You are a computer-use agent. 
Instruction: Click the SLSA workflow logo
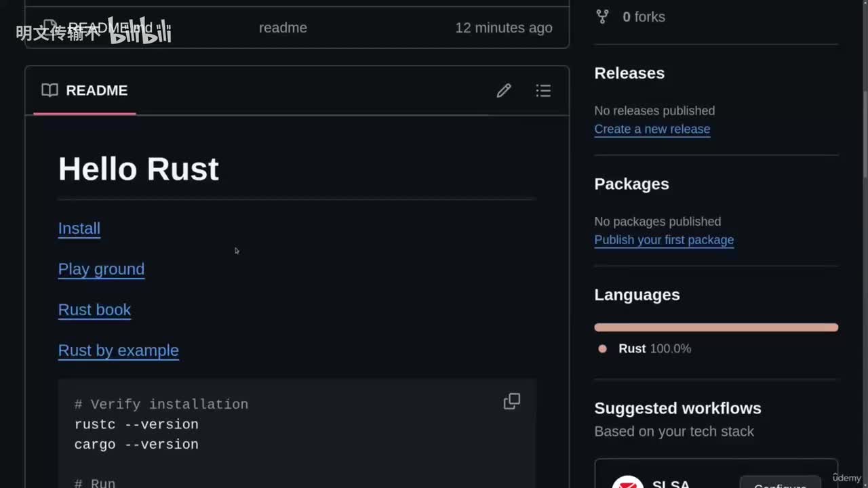[x=627, y=483]
